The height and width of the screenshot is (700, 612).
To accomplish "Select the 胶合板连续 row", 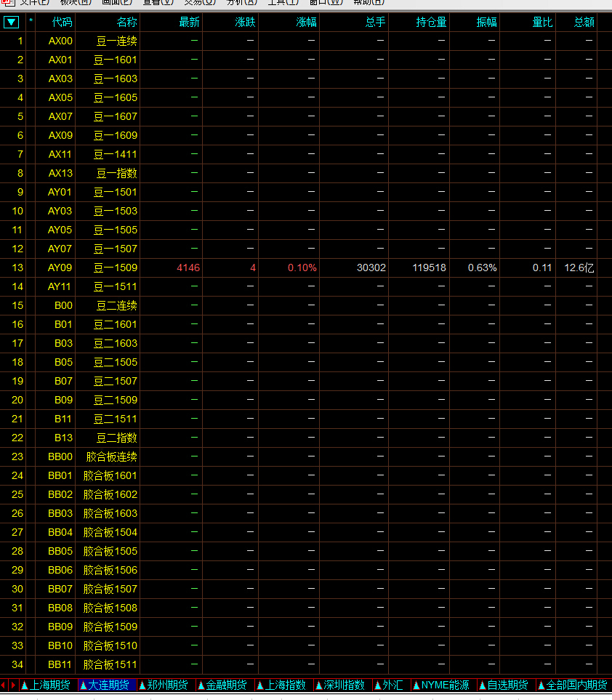I will point(111,456).
